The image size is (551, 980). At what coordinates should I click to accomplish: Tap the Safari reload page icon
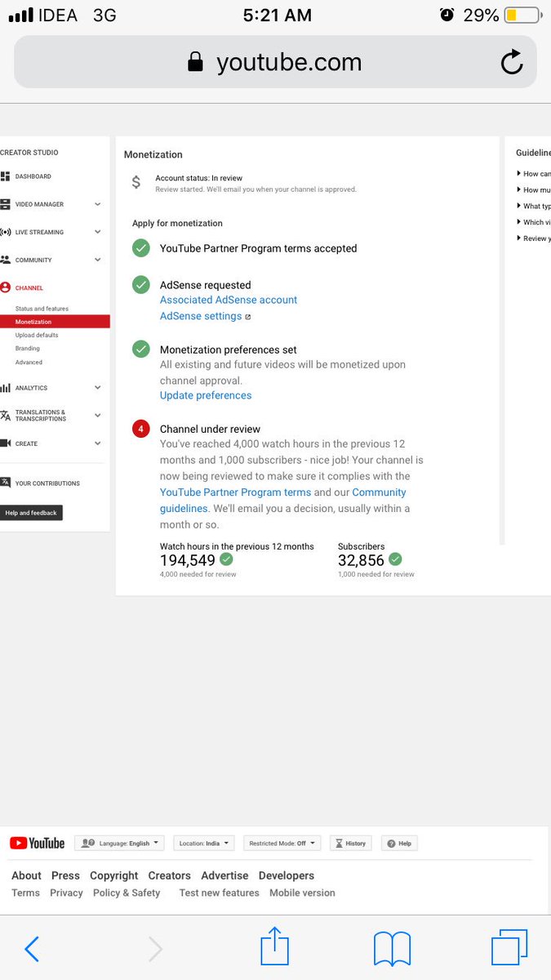pos(512,62)
